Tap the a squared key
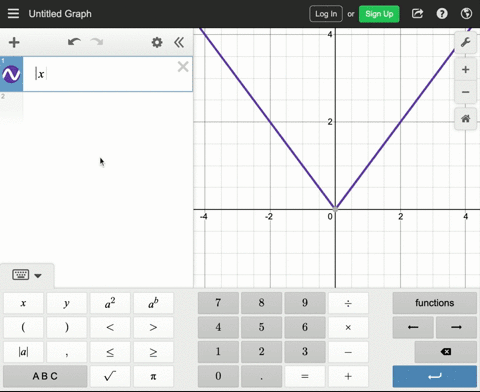This screenshot has height=392, width=480. [x=110, y=303]
